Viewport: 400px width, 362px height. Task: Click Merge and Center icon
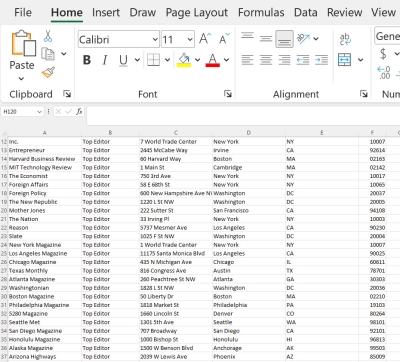pos(344,60)
